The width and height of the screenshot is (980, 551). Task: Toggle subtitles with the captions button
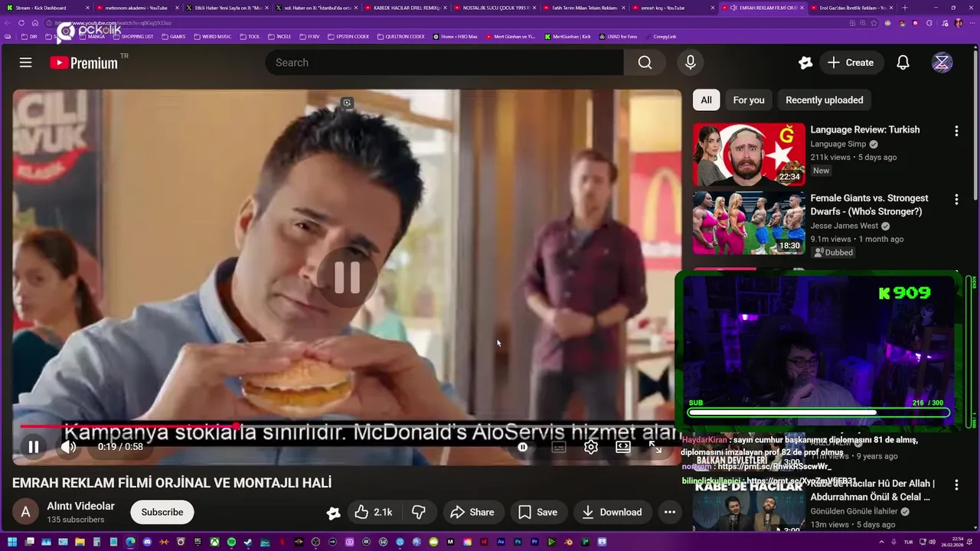559,447
